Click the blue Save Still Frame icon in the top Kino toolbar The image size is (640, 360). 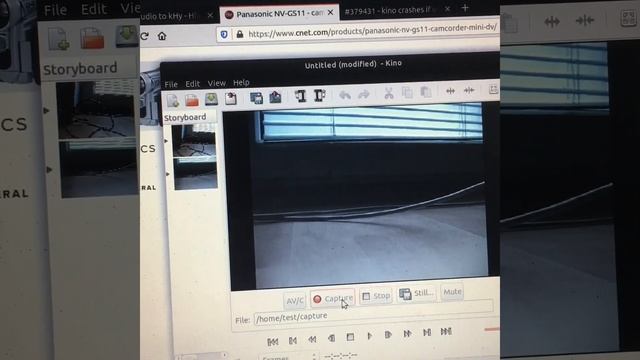256,98
